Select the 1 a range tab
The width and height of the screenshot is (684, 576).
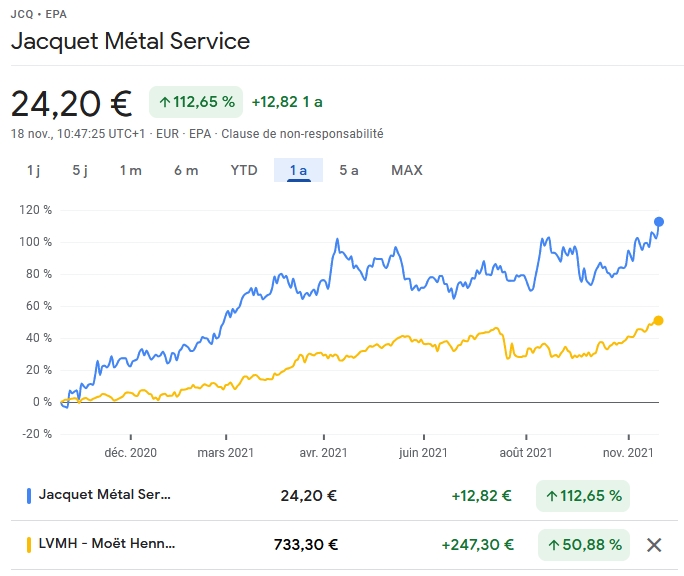coord(298,170)
